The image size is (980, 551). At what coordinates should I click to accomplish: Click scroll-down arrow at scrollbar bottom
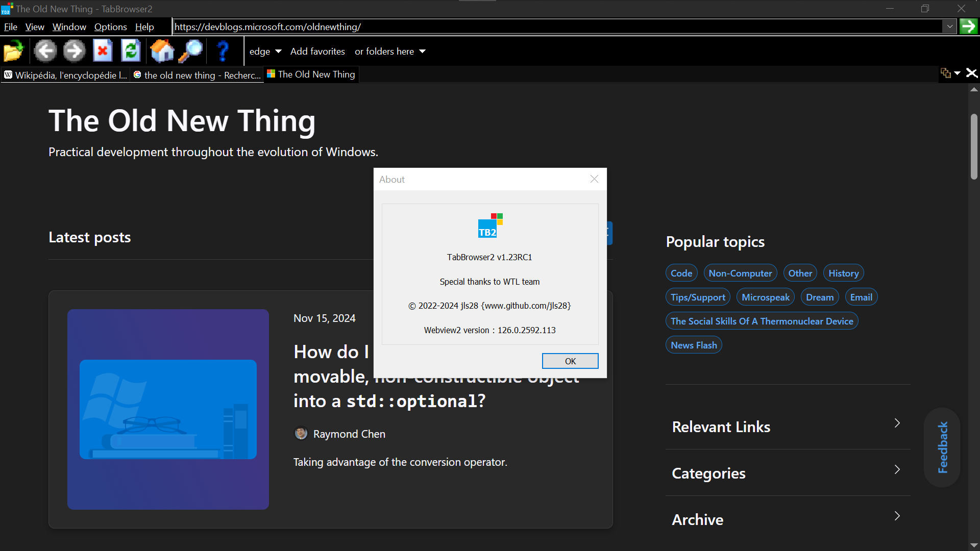click(974, 545)
